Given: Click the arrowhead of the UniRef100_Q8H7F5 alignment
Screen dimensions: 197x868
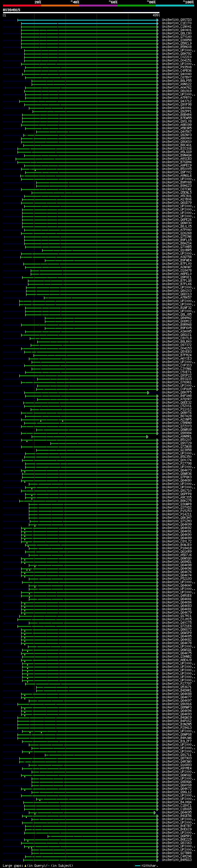Looking at the screenshot, I should click(x=148, y=393).
